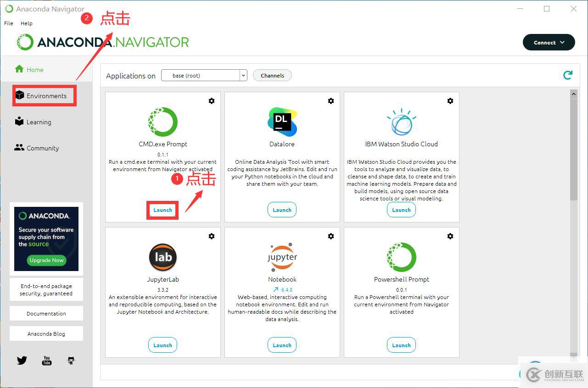588x388 pixels.
Task: Open the Help menu
Action: [27, 23]
